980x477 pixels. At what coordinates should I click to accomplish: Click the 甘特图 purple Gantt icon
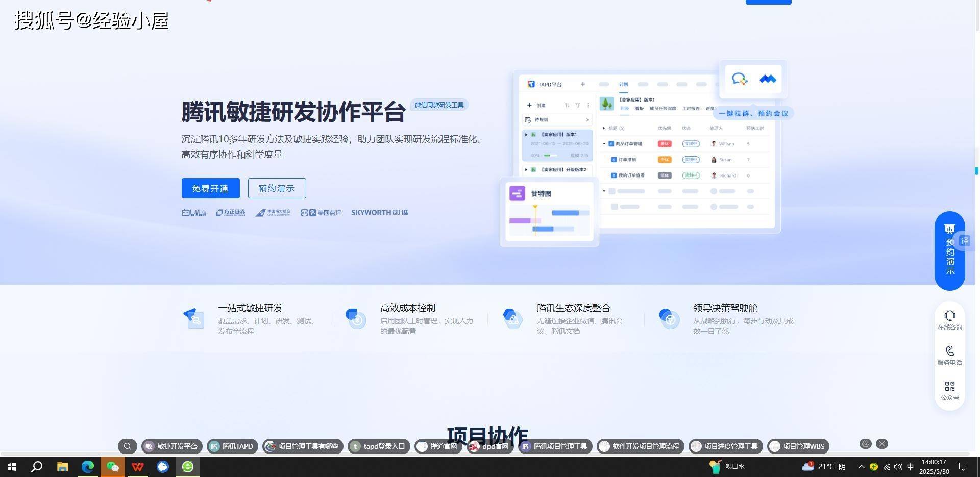517,193
